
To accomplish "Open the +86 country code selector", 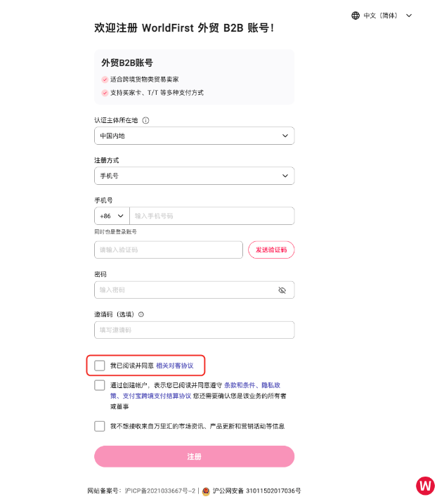I will coord(112,216).
